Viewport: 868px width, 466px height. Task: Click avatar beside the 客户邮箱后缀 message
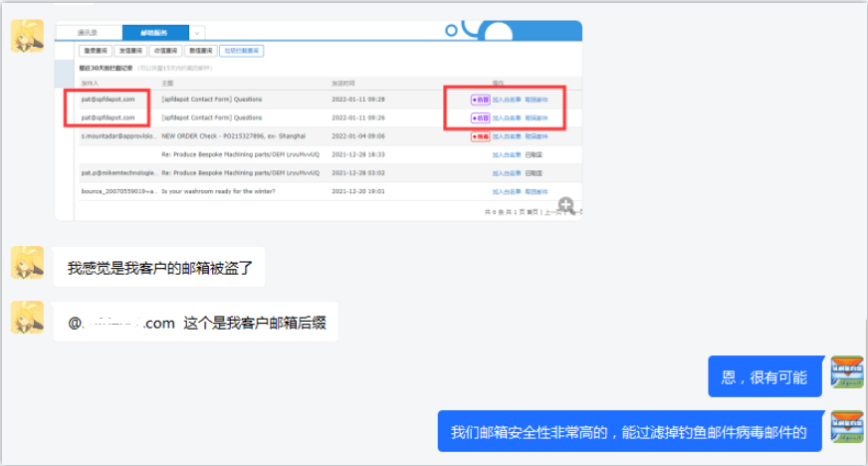pos(27,318)
